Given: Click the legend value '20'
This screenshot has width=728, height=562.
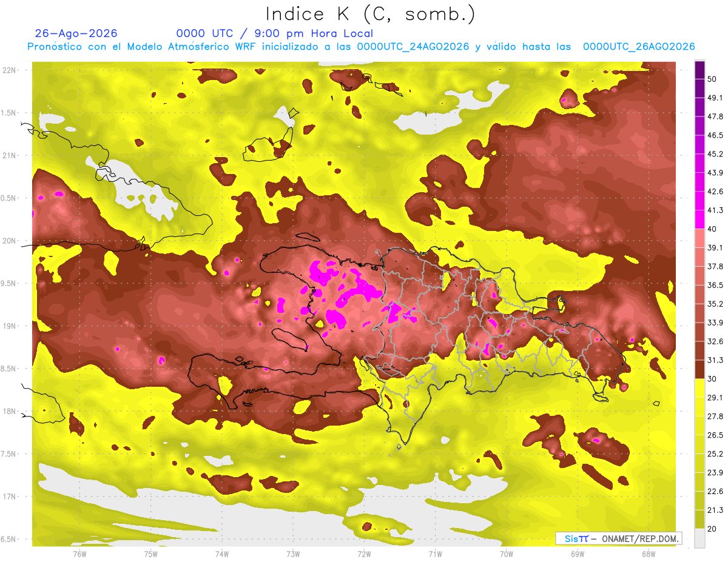Looking at the screenshot, I should (712, 529).
